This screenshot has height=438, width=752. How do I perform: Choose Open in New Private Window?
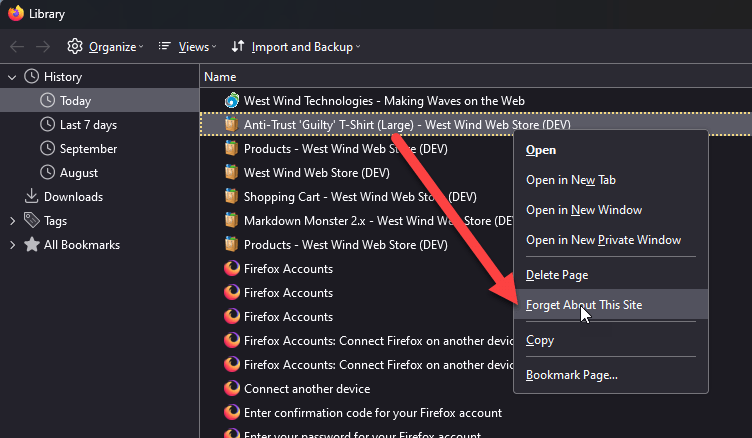[x=611, y=240]
